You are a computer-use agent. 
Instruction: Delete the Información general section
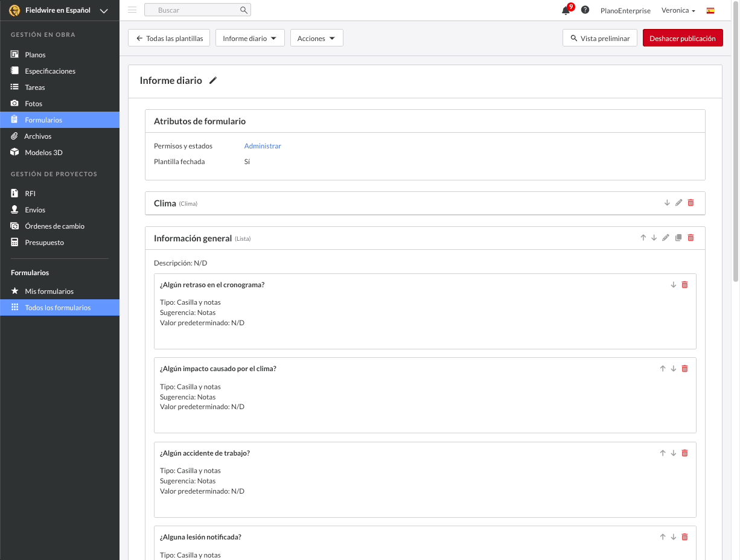[x=691, y=238]
